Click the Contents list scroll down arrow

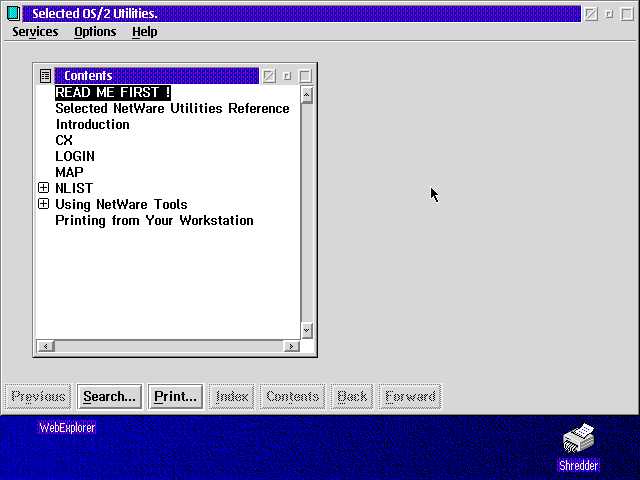click(307, 330)
